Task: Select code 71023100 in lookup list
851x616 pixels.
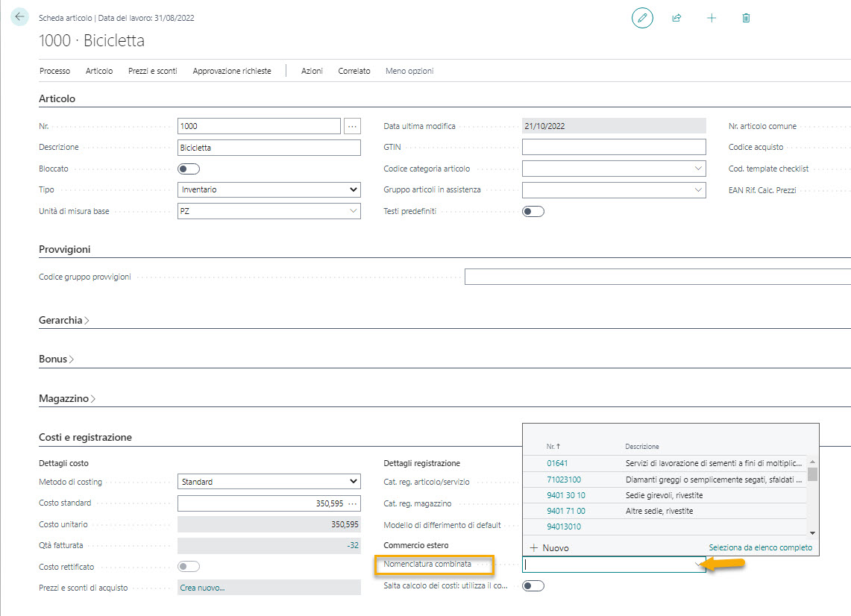Action: pos(563,480)
